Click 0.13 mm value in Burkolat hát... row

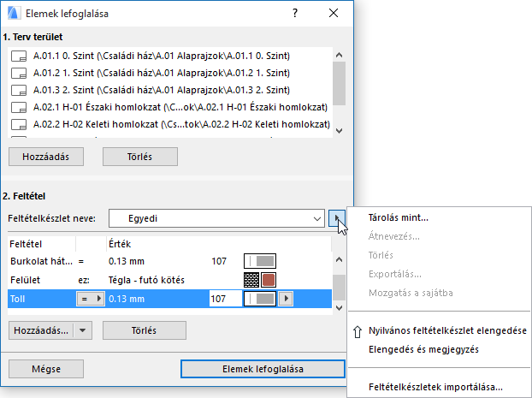(x=127, y=261)
